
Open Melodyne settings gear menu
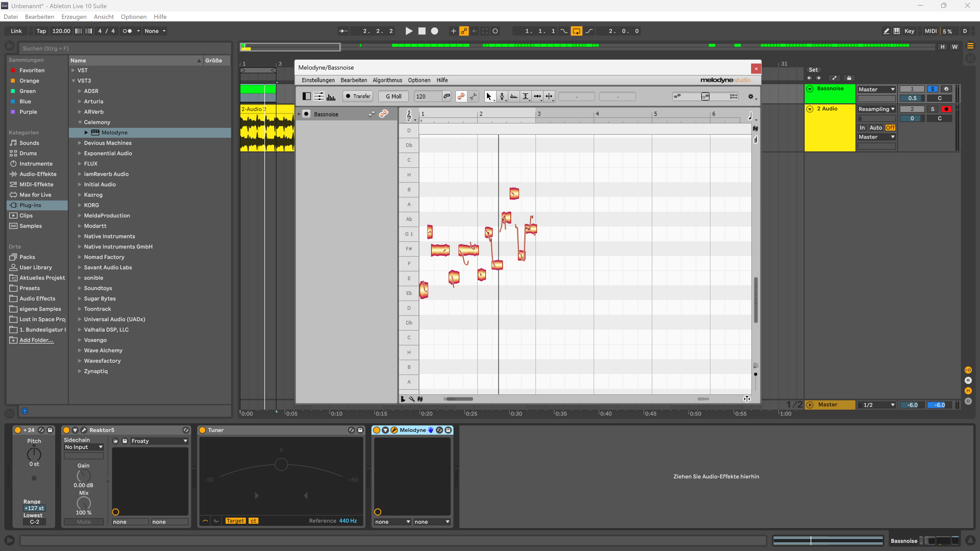point(751,97)
